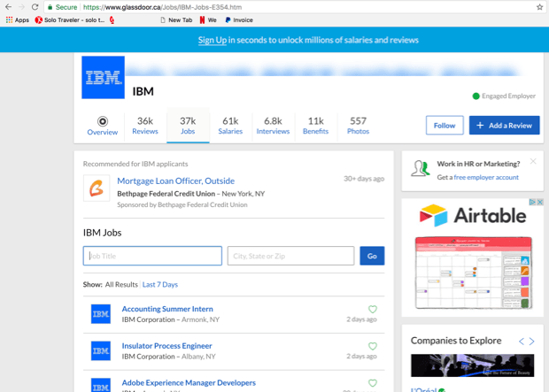Open the 11k Benefits tab
The image size is (549, 392).
click(x=315, y=126)
